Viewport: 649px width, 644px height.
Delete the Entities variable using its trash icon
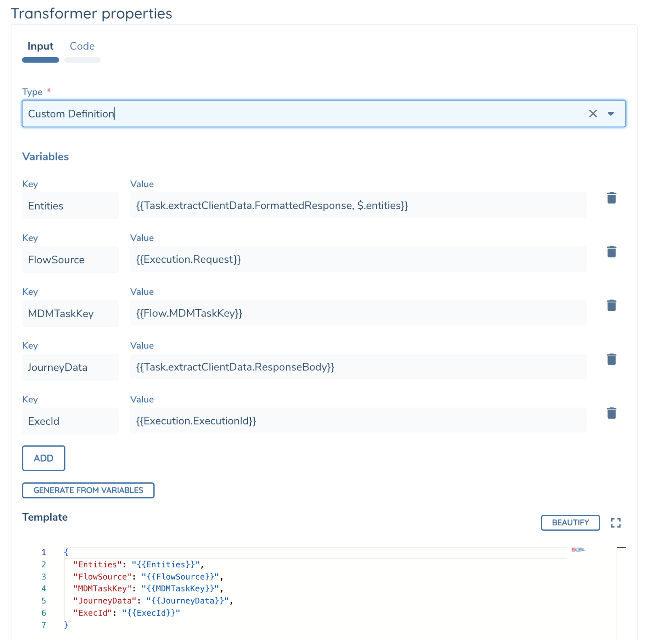click(x=612, y=198)
